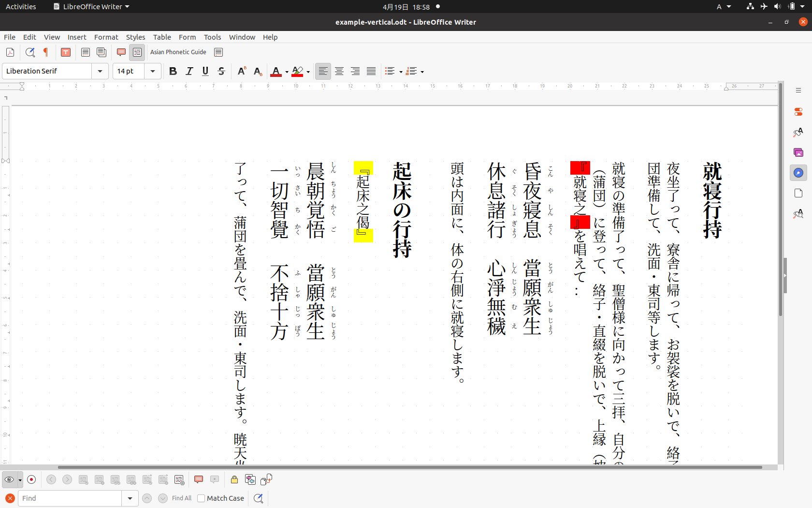
Task: Go to the previous tracked change
Action: point(51,479)
